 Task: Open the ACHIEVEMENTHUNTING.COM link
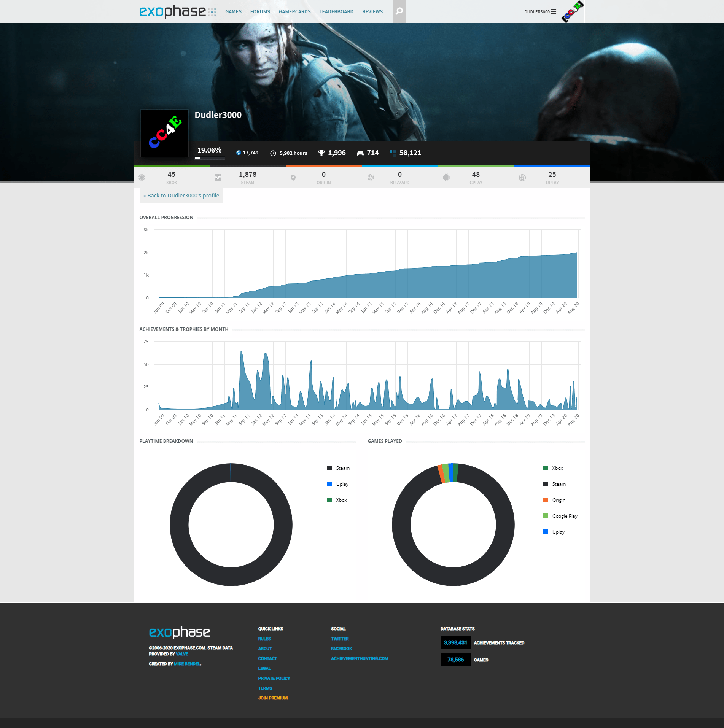(360, 659)
